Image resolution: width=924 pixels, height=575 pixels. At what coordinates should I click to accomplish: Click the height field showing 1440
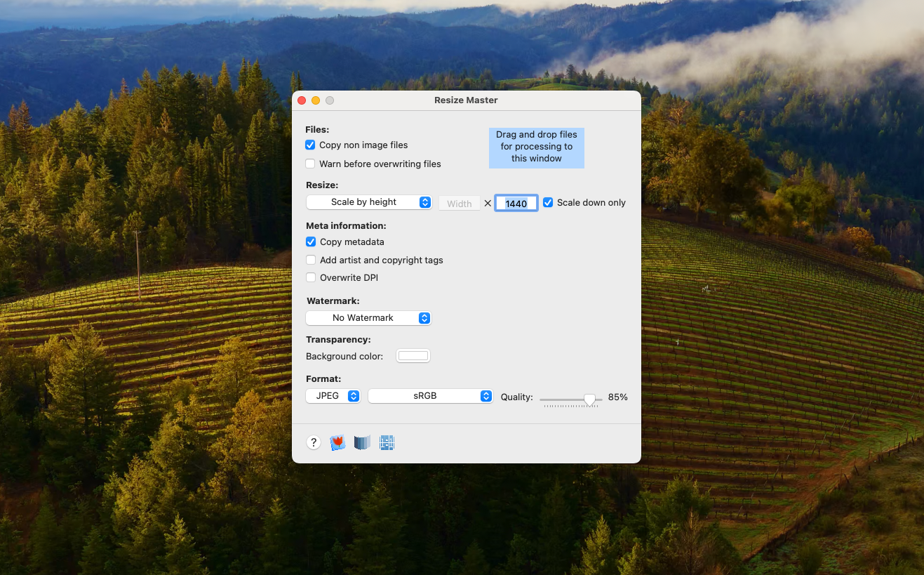coord(516,204)
